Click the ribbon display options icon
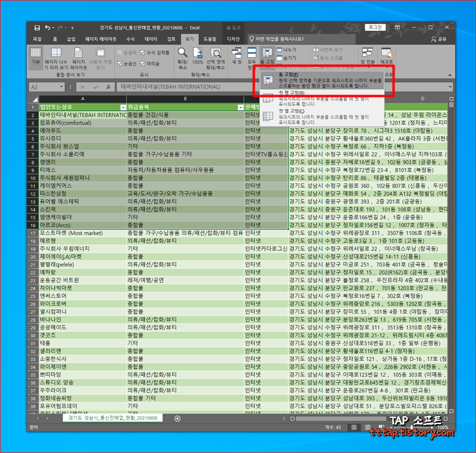476x453 pixels. tap(397, 27)
